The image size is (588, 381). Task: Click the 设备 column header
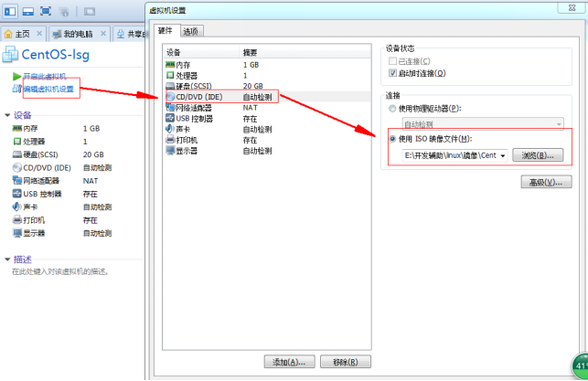[x=202, y=52]
